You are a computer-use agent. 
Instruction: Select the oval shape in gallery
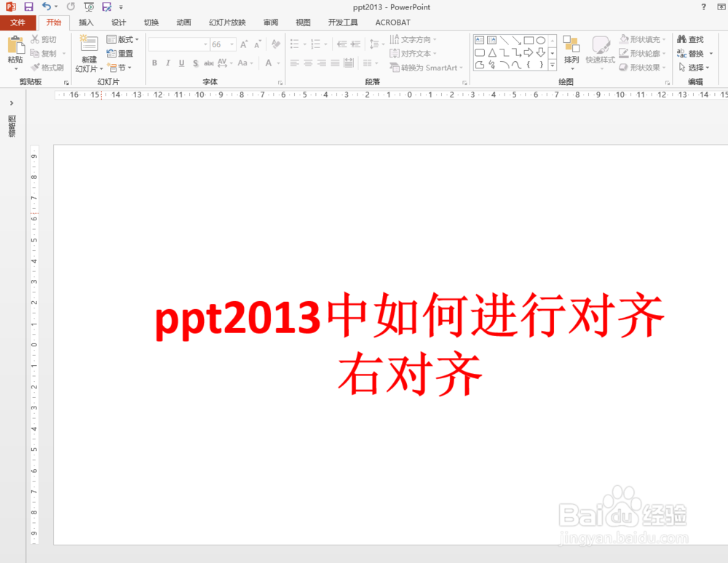tap(540, 40)
